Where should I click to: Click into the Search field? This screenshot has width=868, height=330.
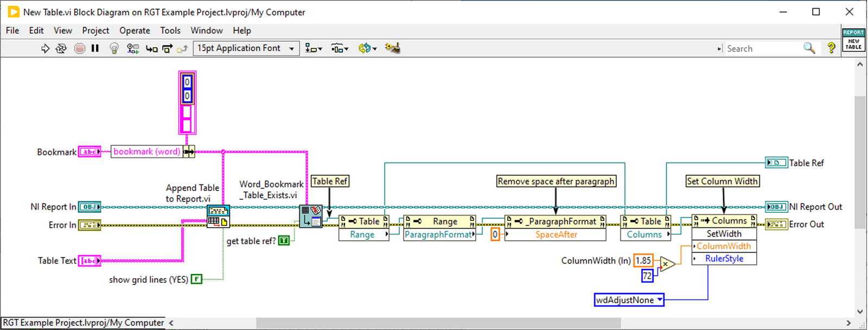(764, 48)
